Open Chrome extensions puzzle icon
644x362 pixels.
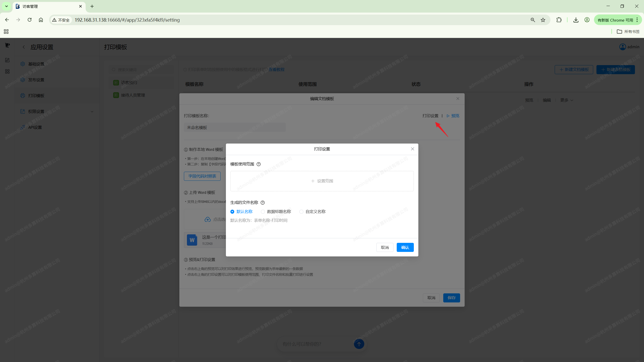click(559, 20)
